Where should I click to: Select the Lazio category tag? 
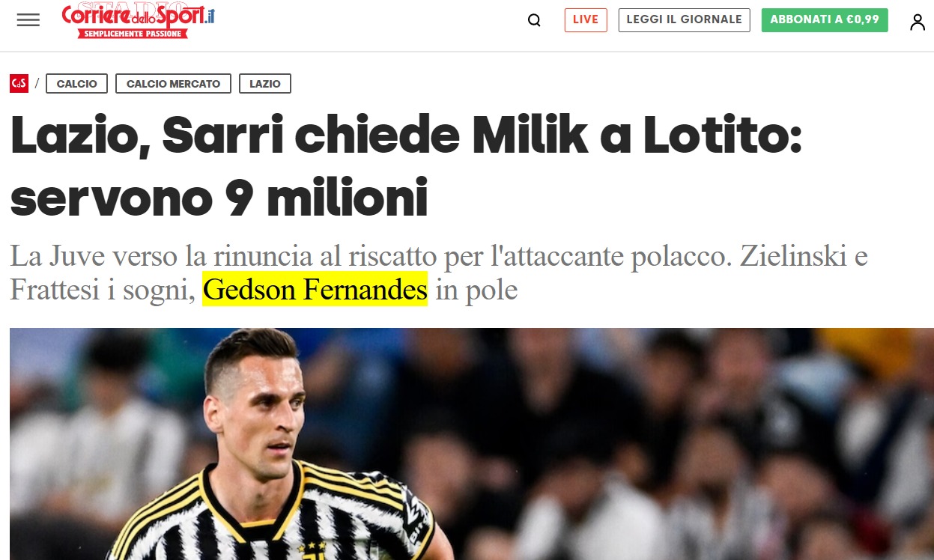[265, 84]
